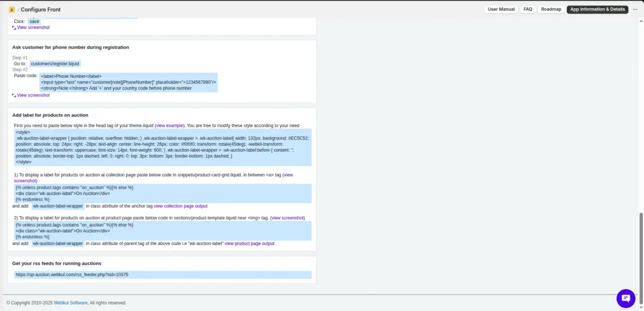Screen dimensions: 644x311
Task: Open the User Manual tab
Action: pos(501,9)
